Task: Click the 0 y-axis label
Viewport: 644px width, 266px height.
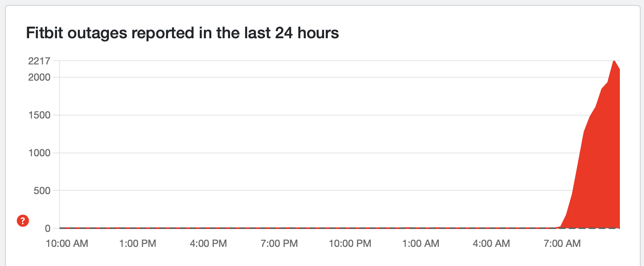Action: 47,229
